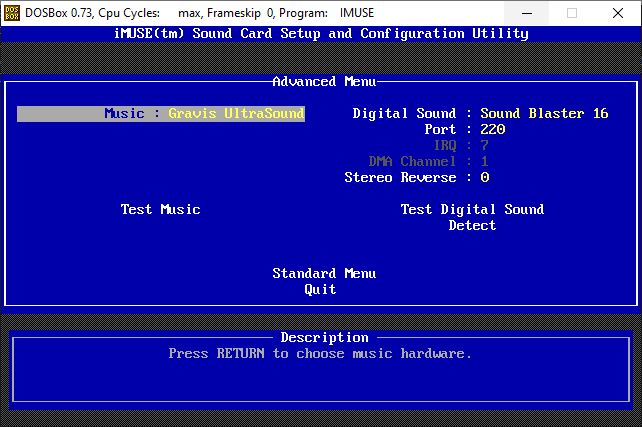This screenshot has height=427, width=642.
Task: Click the DOSBox icon in title bar
Action: click(x=11, y=13)
